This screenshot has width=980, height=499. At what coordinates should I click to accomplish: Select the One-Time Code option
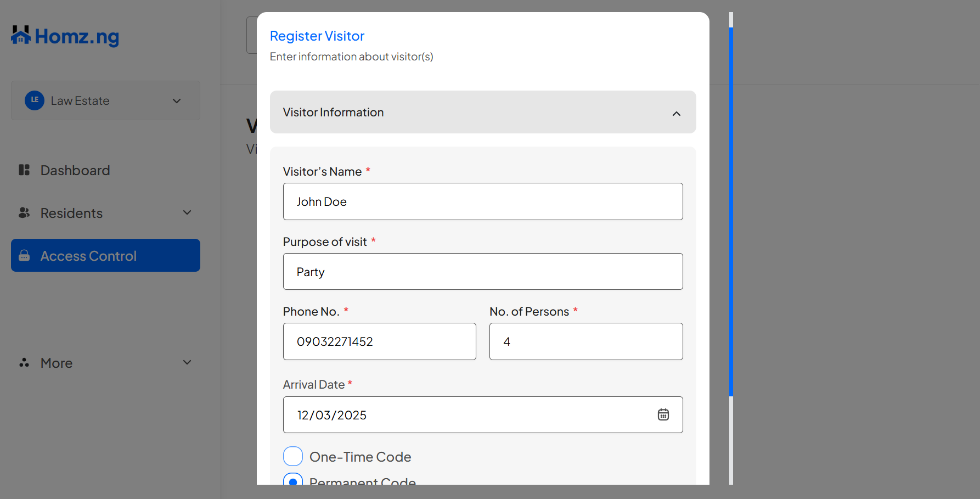click(x=293, y=456)
